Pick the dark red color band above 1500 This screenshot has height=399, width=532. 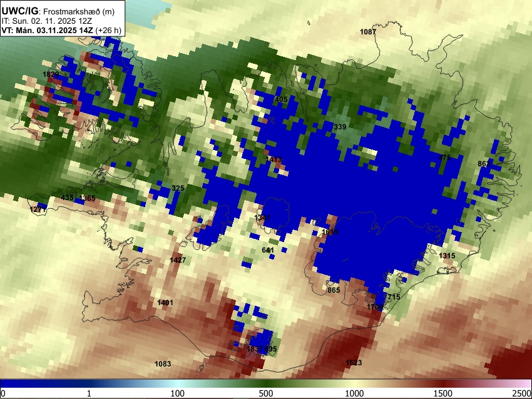443,383
